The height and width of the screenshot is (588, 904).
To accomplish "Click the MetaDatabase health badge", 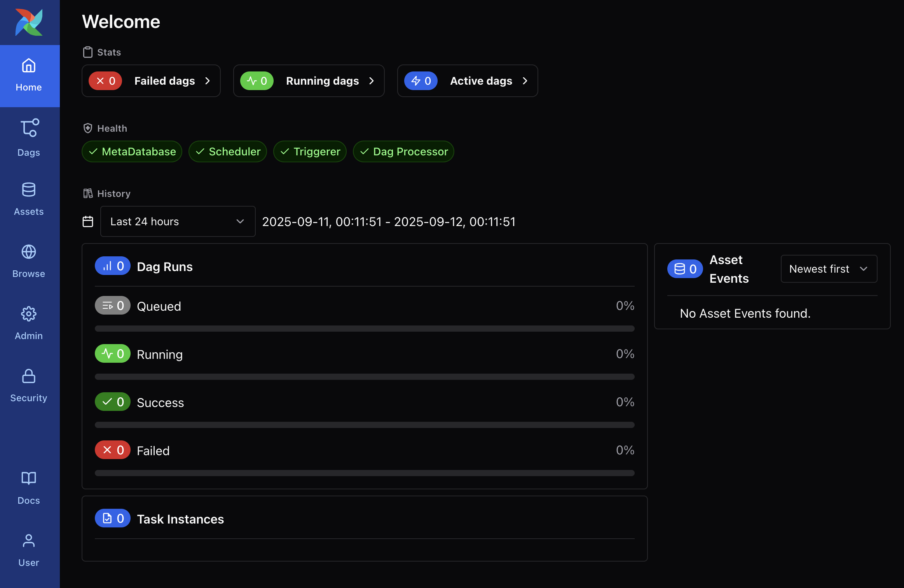I will [132, 151].
